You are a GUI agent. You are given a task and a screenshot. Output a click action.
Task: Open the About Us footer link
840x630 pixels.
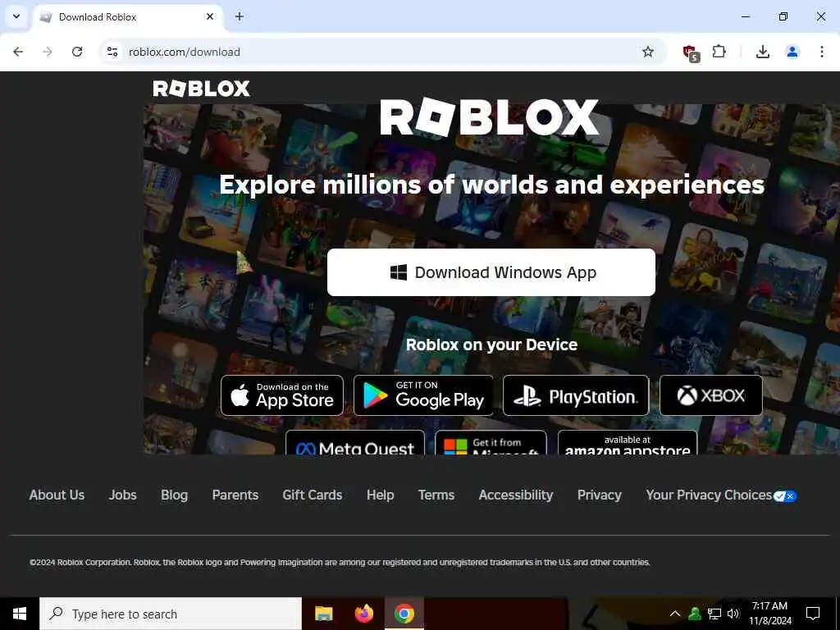[x=57, y=495]
